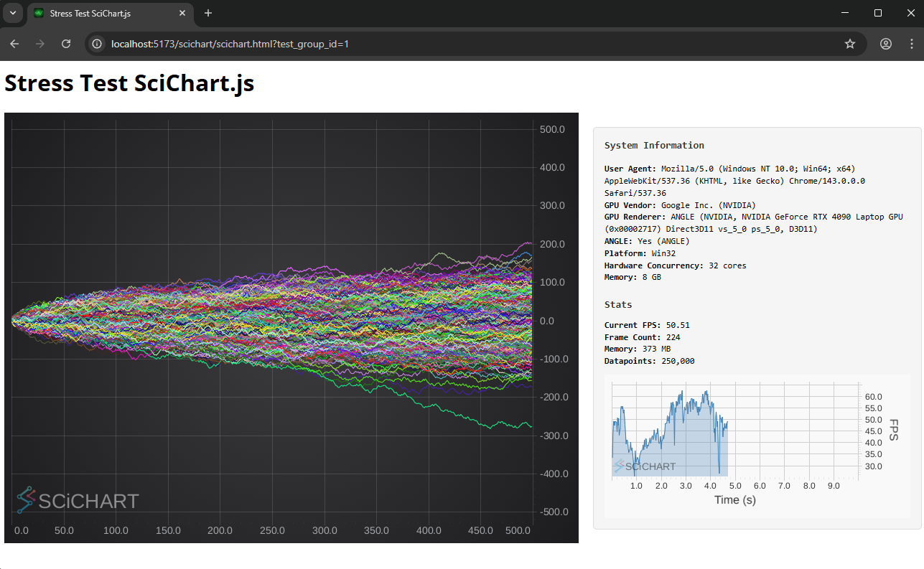Click the Stress Test SciChart.js heading
Viewport: 924px width, 569px height.
(129, 83)
